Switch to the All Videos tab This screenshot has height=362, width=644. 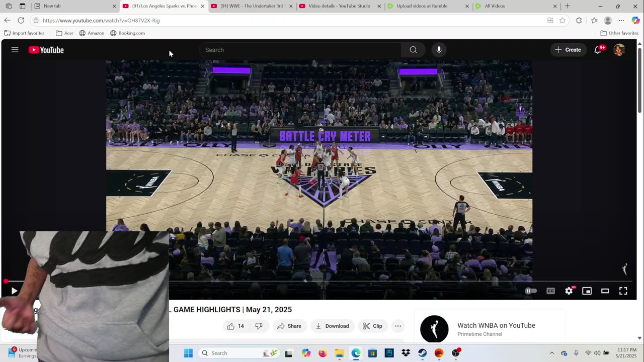point(516,6)
